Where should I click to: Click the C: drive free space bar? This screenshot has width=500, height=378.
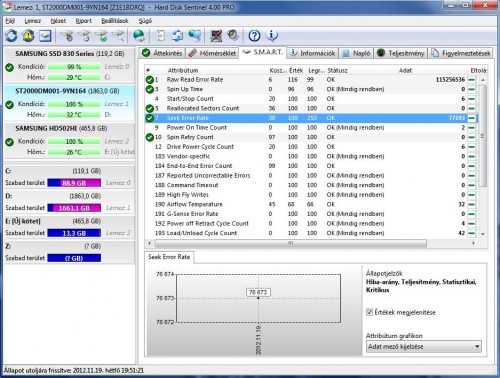(x=74, y=183)
